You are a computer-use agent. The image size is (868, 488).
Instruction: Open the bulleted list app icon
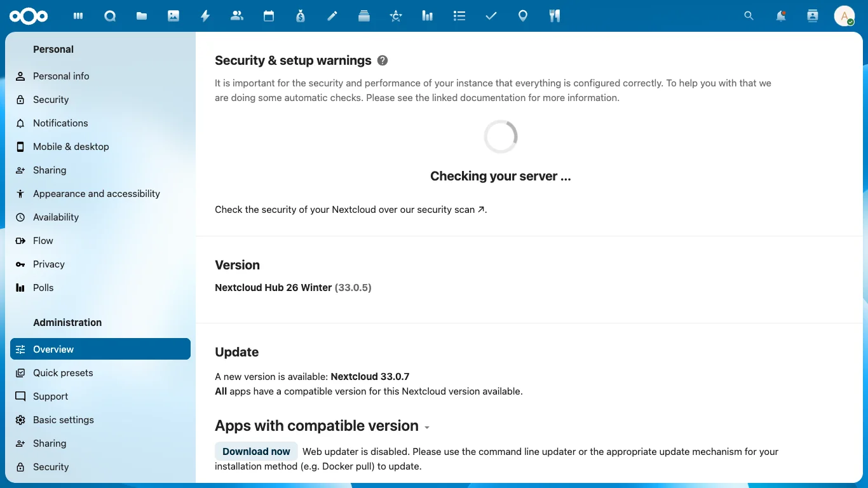[x=459, y=16]
